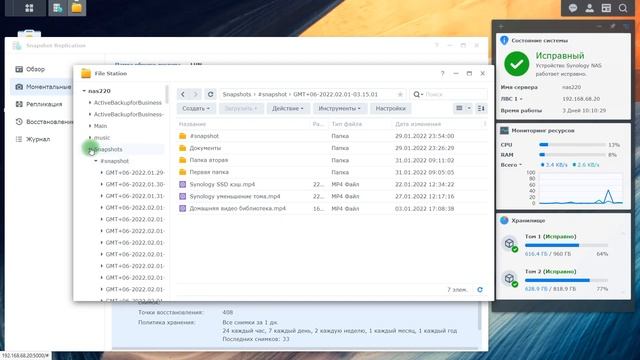Open search options dropdown magnifier
Image resolution: width=640 pixels, height=360 pixels.
tap(418, 94)
